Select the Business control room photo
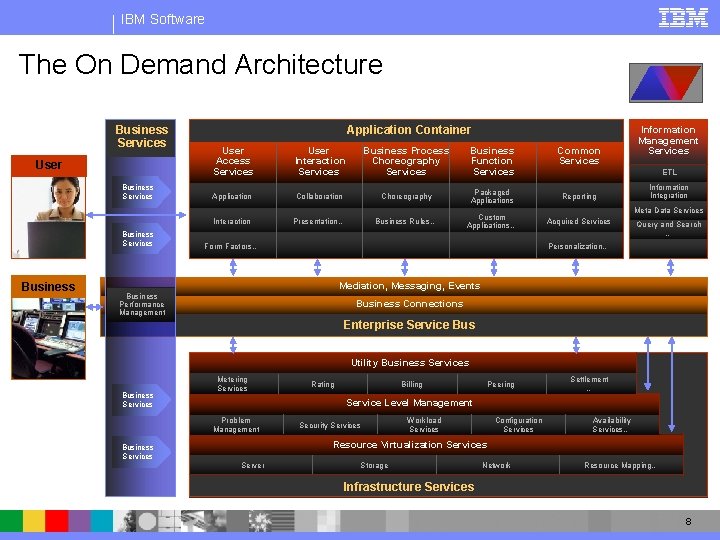 click(x=49, y=338)
